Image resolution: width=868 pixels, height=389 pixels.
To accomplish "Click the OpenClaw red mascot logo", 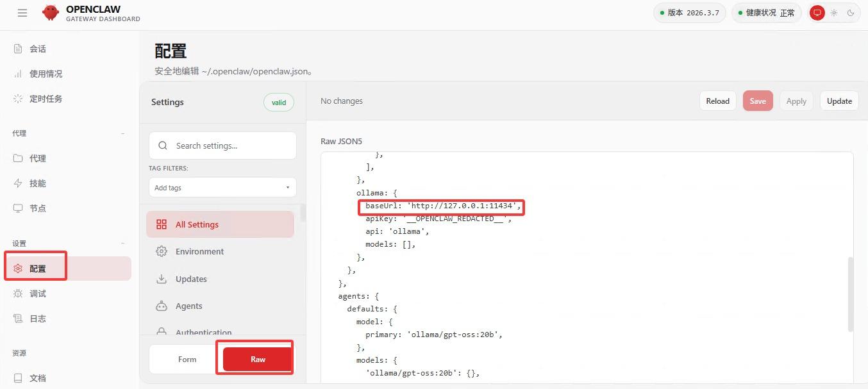I will (x=51, y=13).
